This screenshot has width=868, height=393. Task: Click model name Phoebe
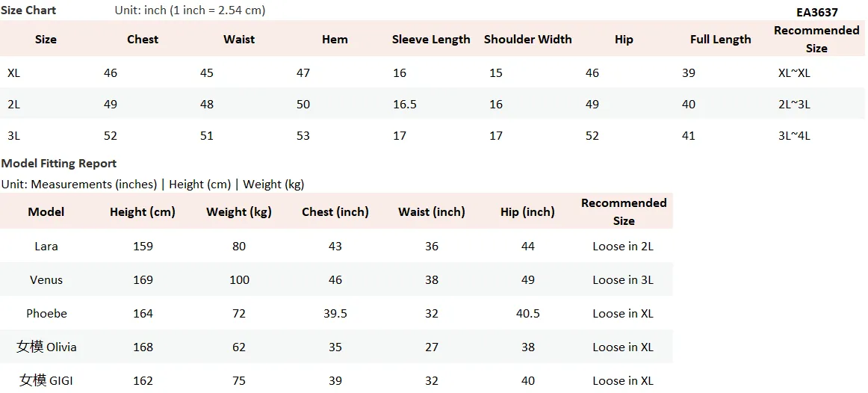[46, 313]
